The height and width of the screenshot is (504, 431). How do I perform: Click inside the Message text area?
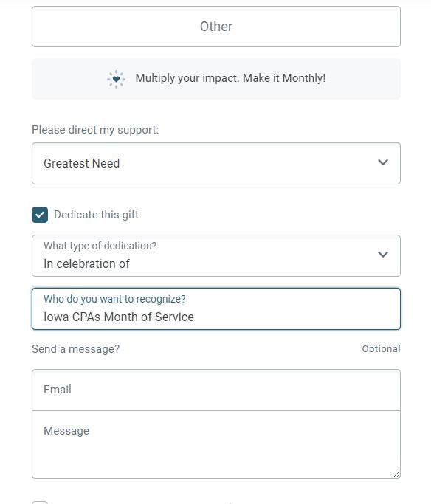tap(216, 444)
